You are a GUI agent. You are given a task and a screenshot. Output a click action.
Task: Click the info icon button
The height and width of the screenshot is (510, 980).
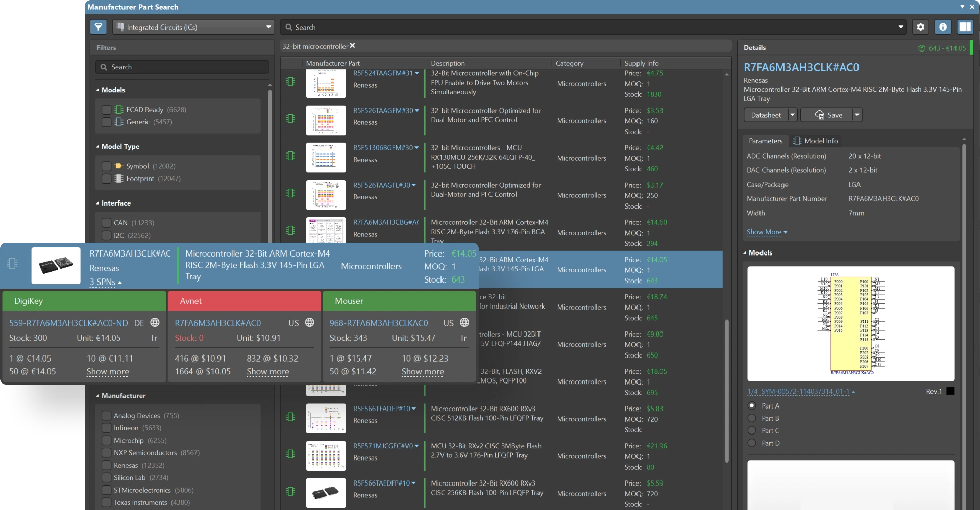pyautogui.click(x=943, y=27)
